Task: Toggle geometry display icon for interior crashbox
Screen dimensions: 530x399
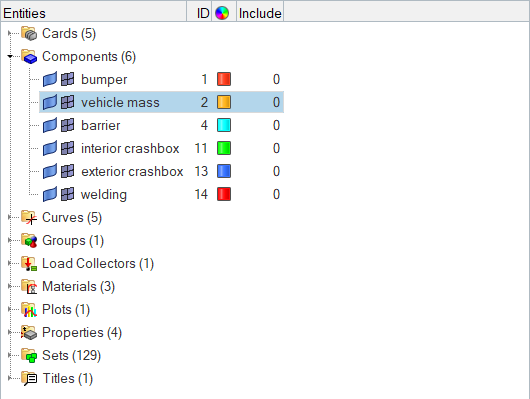Action: click(x=50, y=148)
